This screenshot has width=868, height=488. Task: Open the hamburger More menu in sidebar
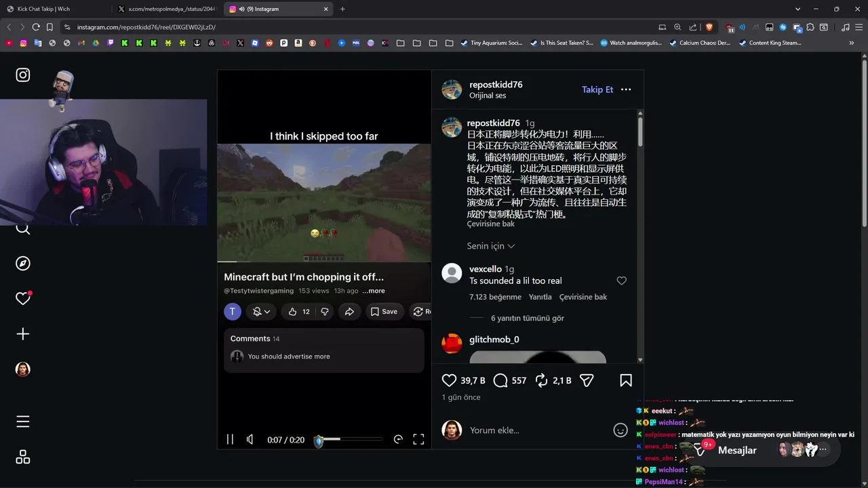23,422
